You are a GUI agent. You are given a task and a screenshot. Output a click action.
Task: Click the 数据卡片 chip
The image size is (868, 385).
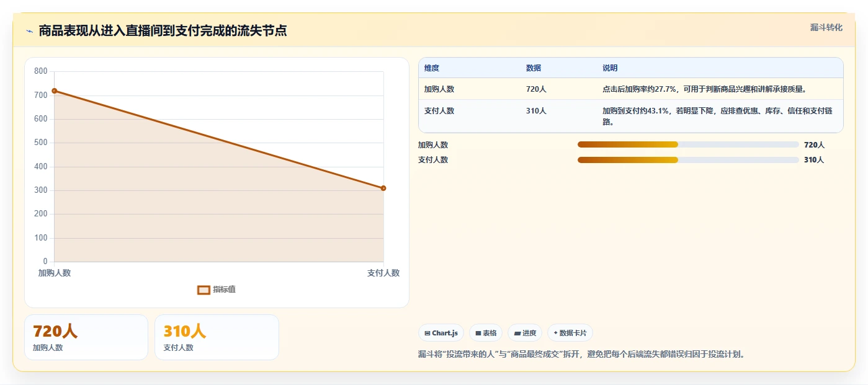[x=570, y=333]
